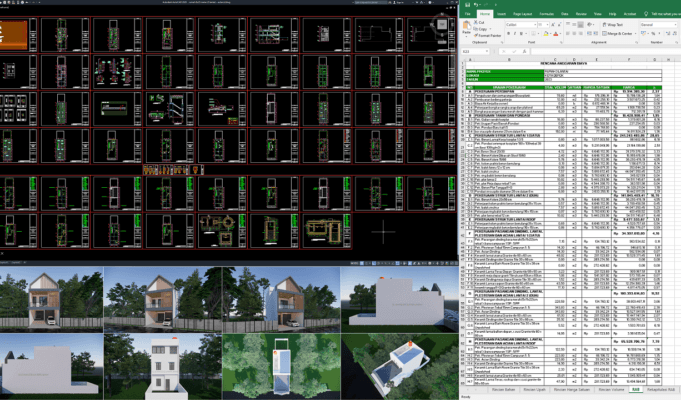Open the Calibri font name combo box
Image resolution: width=681 pixels, height=400 pixels.
(x=521, y=25)
